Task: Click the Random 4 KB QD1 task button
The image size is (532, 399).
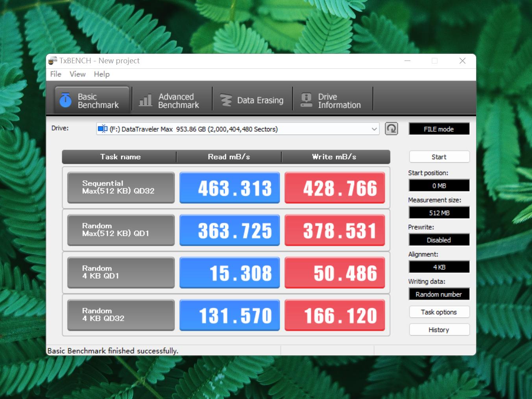Action: pyautogui.click(x=121, y=272)
